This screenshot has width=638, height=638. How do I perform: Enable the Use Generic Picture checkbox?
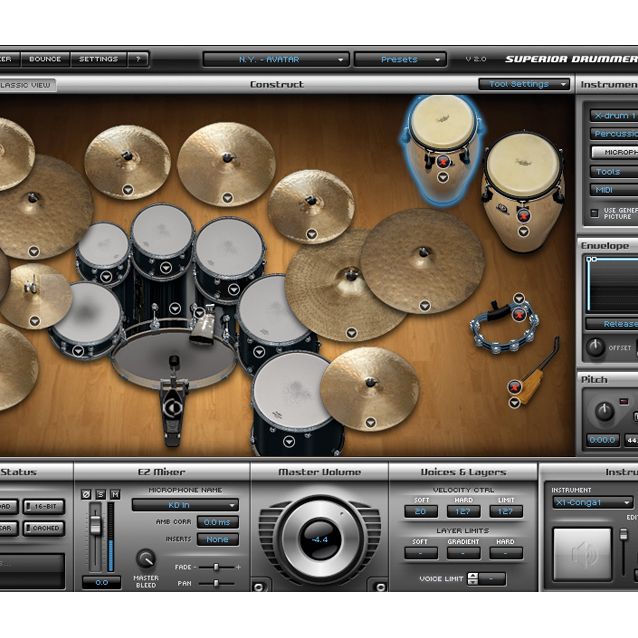pyautogui.click(x=594, y=213)
